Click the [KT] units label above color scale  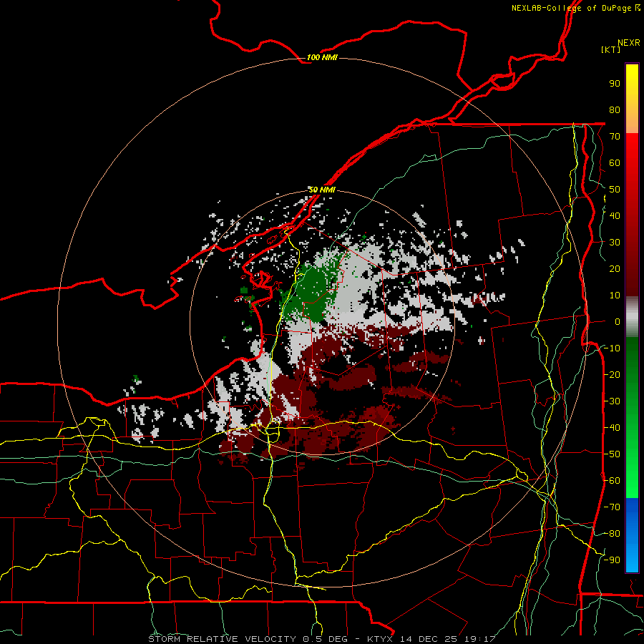click(x=610, y=49)
